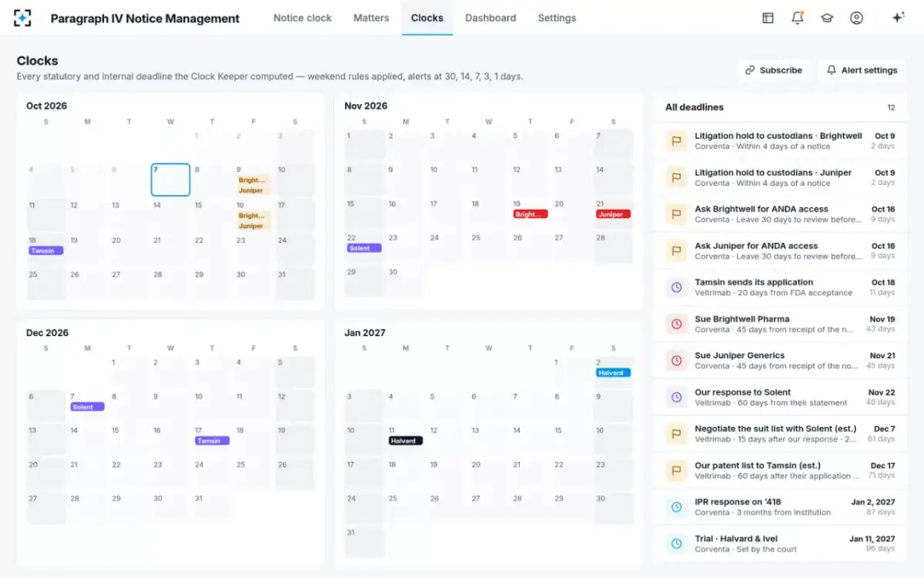Click Bright... event on October 9
This screenshot has width=924, height=578.
[254, 180]
